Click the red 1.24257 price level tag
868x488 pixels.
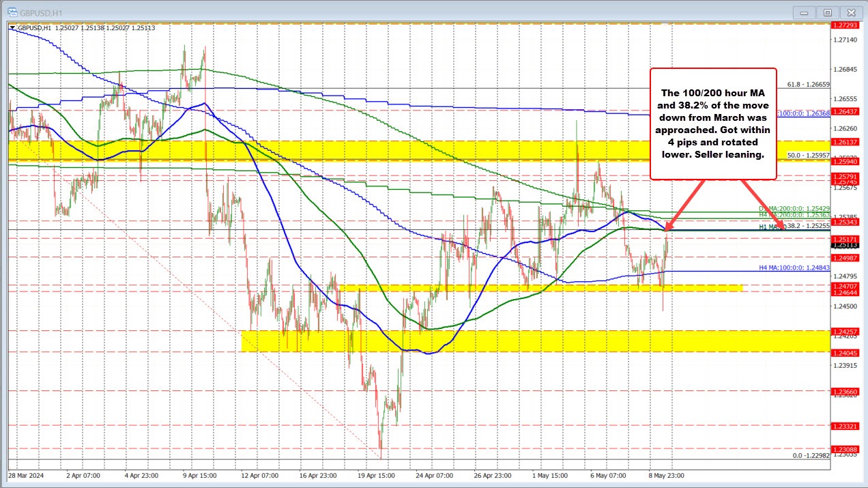(845, 331)
